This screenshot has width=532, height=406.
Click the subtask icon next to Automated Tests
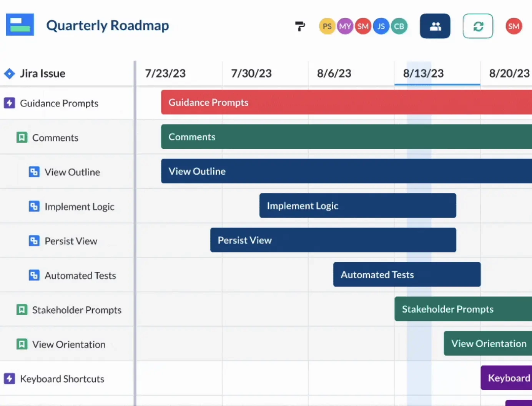pos(33,275)
